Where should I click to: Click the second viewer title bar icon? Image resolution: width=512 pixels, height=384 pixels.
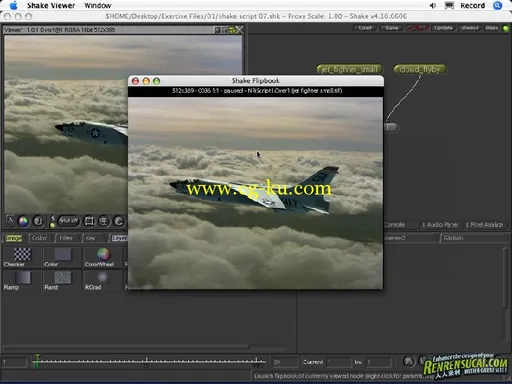(x=224, y=30)
